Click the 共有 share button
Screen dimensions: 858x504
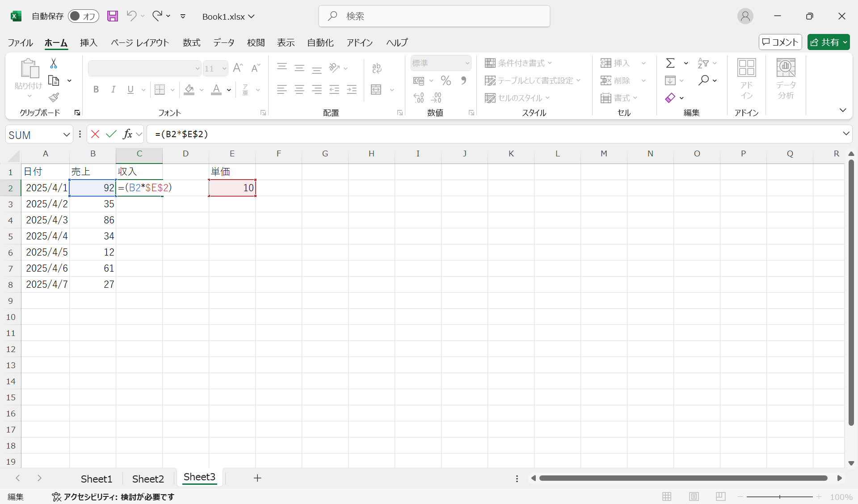825,42
